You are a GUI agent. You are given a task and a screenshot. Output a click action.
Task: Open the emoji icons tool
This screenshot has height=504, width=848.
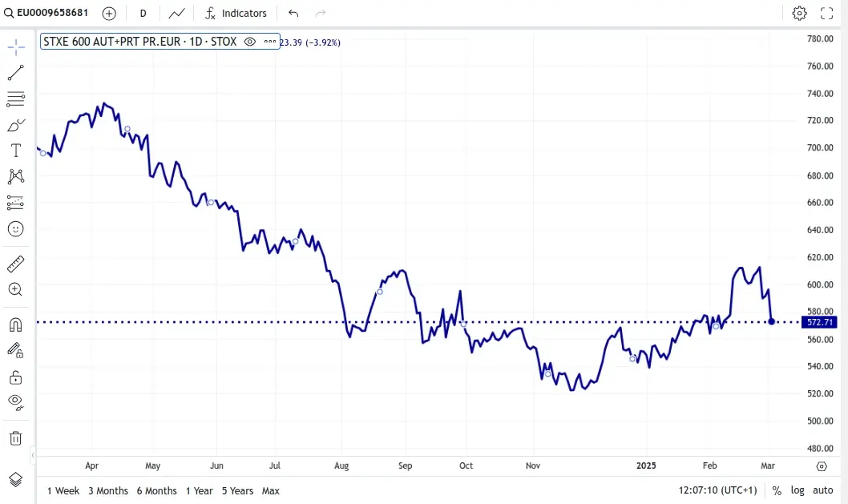16,229
